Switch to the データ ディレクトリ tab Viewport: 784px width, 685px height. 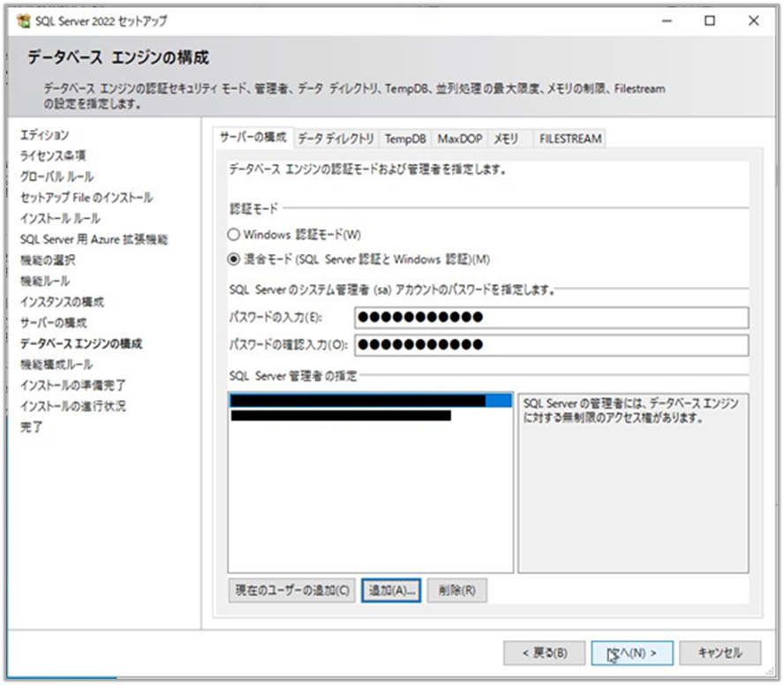336,139
